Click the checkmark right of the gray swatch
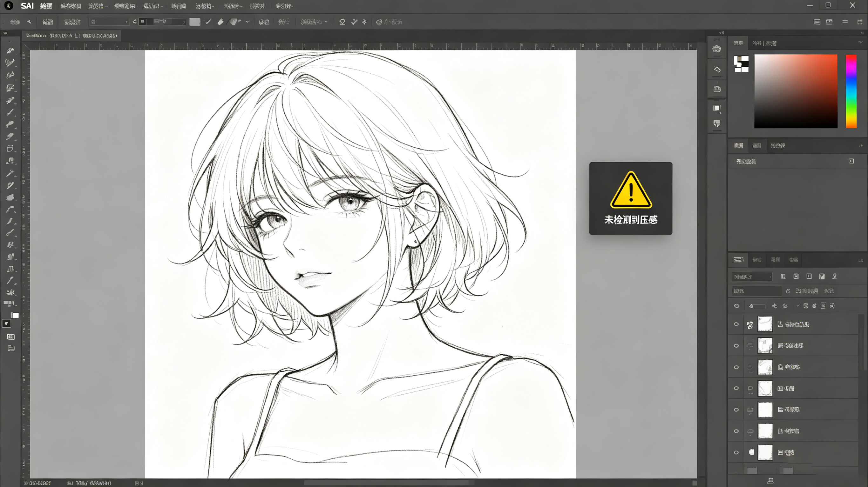 (x=208, y=22)
